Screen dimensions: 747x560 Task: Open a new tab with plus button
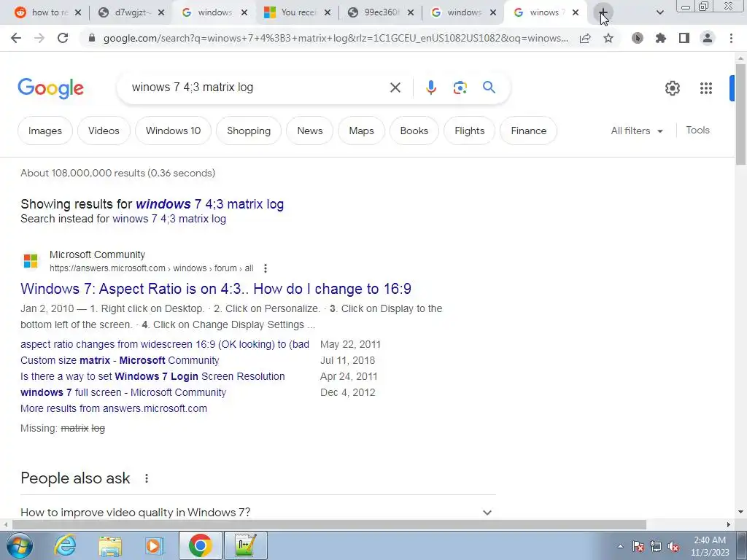click(x=603, y=12)
